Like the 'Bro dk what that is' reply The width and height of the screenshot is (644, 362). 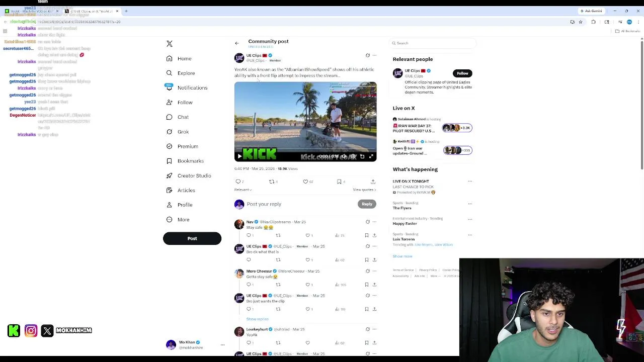click(308, 260)
